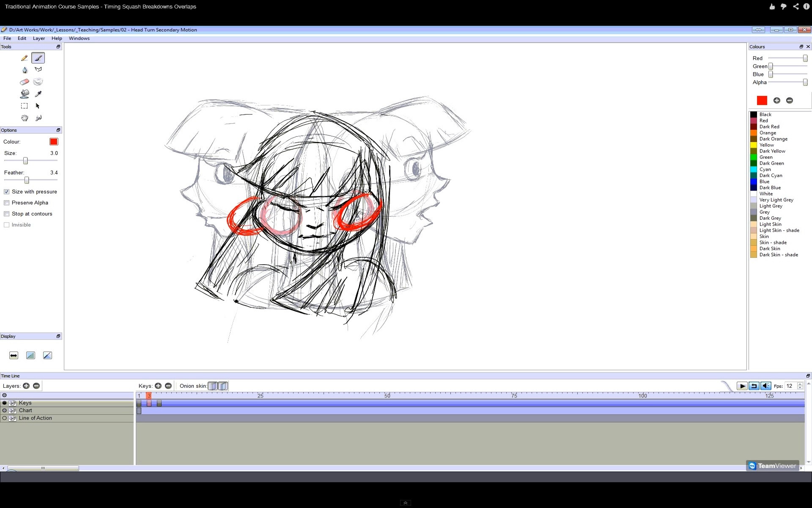Undock the Tools panel
Viewport: 812px width, 508px height.
[x=58, y=47]
